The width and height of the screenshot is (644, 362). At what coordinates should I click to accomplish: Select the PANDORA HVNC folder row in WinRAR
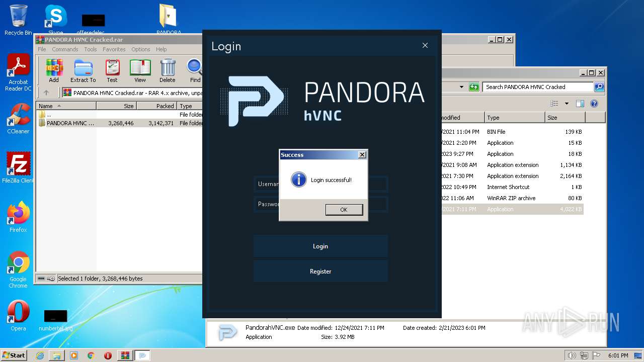119,123
